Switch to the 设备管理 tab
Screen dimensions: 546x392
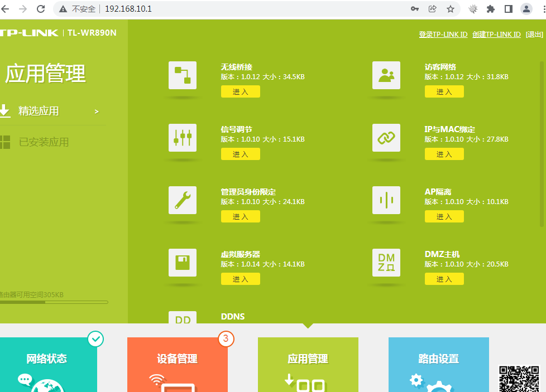tap(178, 359)
